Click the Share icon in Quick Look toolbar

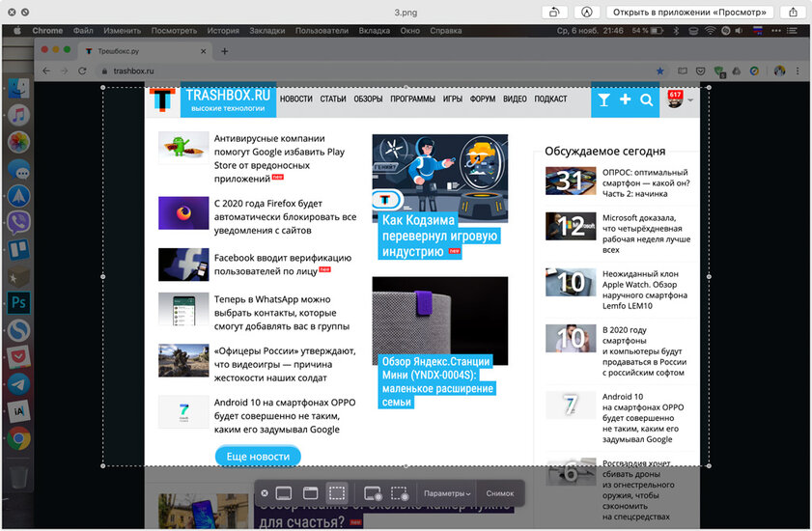pyautogui.click(x=793, y=12)
